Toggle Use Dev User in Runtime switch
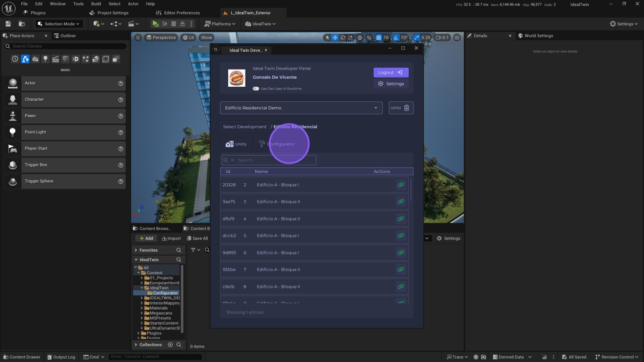The width and height of the screenshot is (644, 362). tap(256, 88)
